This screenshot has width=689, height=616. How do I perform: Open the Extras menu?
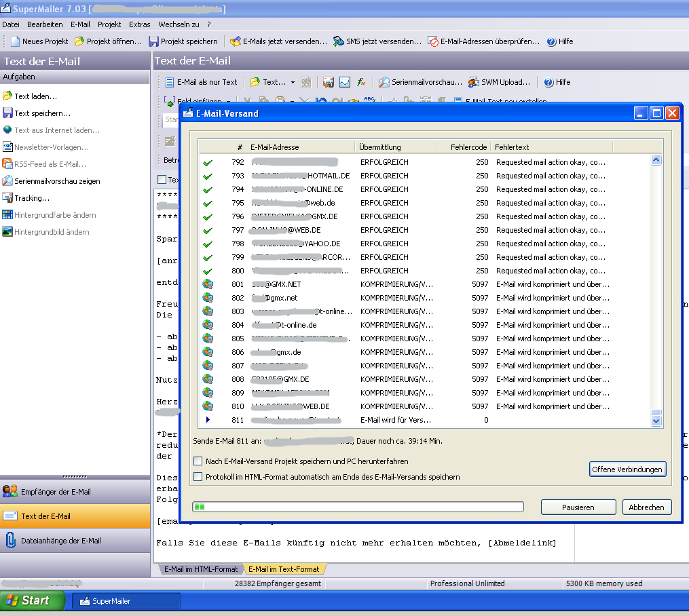(x=140, y=24)
